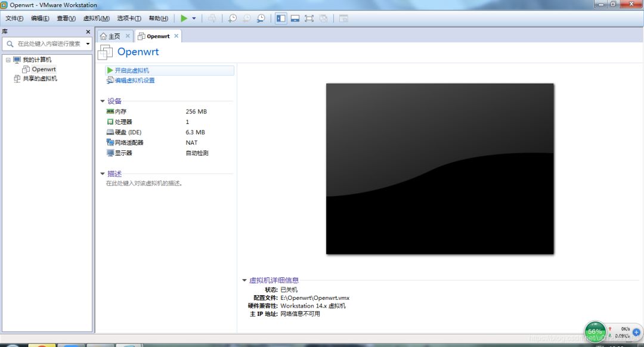The height and width of the screenshot is (347, 644).
Task: Click 开启此虚拟机 to power on
Action: click(131, 70)
